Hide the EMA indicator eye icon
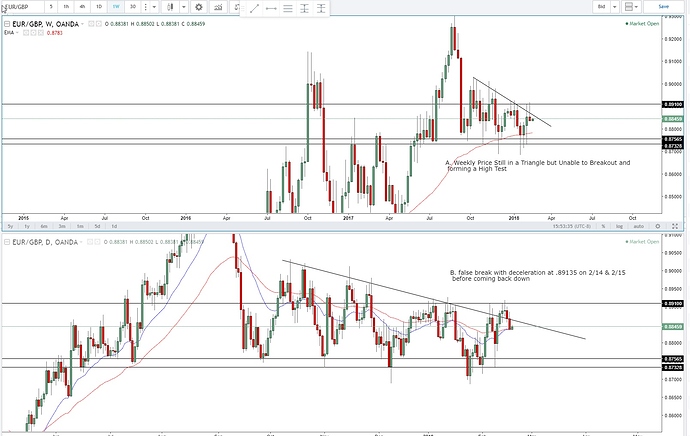 coord(26,33)
